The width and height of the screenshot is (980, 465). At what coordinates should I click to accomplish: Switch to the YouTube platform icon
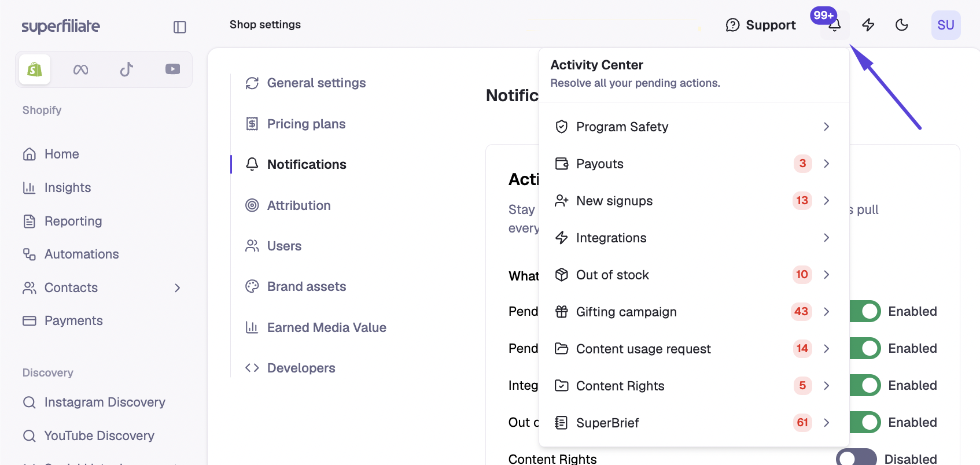(172, 69)
